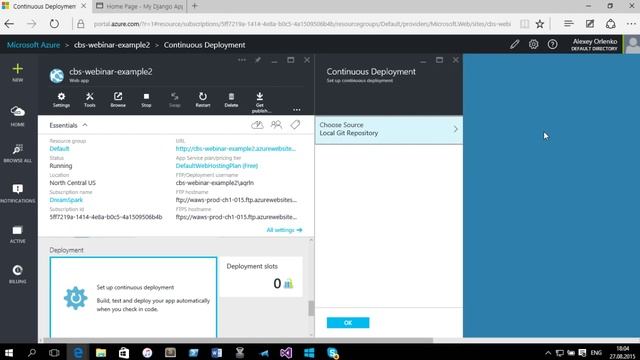Open the browser Hub icon
The image size is (640, 360).
coord(569,24)
